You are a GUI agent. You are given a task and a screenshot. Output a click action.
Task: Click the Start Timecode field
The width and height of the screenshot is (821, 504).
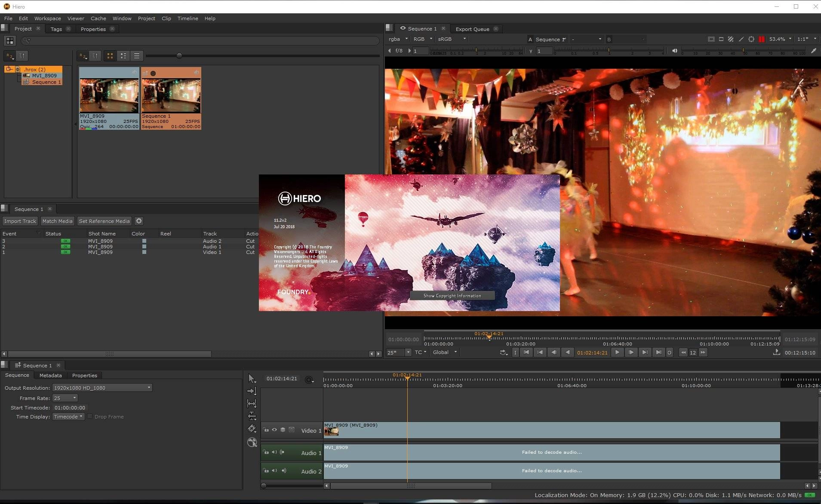70,407
